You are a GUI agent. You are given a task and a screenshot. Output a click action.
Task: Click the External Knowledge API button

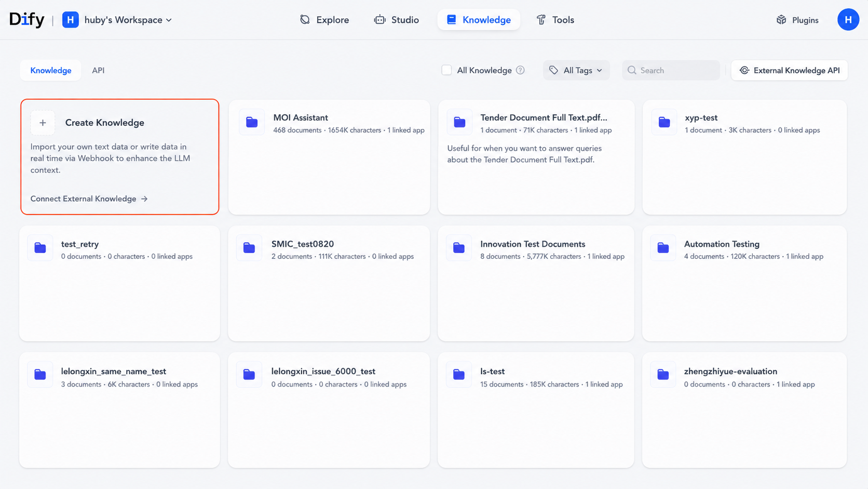[789, 70]
